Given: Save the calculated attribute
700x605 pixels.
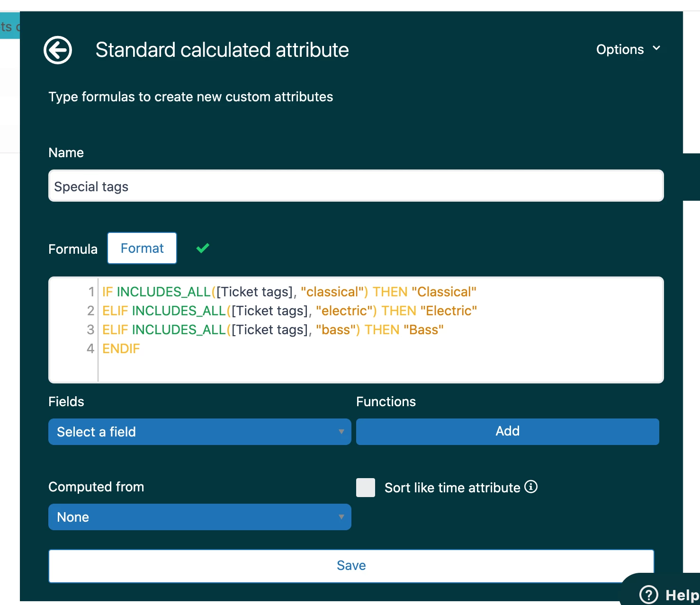Looking at the screenshot, I should (351, 566).
